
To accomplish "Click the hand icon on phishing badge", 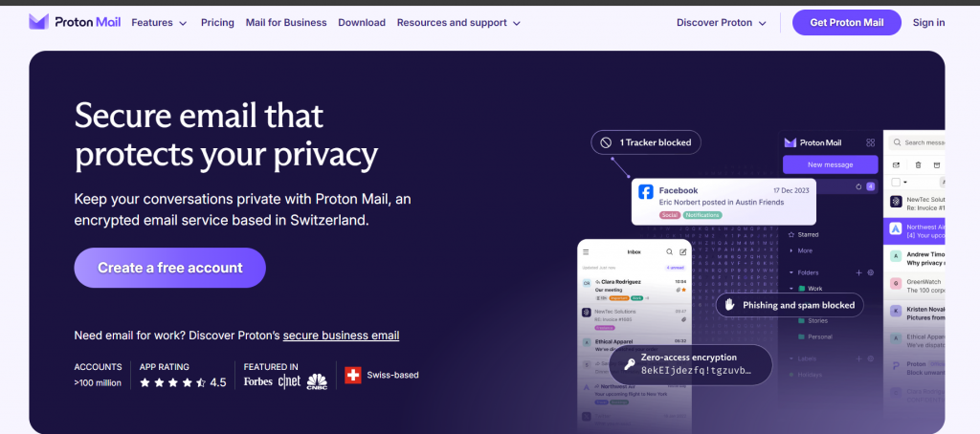I will 730,305.
